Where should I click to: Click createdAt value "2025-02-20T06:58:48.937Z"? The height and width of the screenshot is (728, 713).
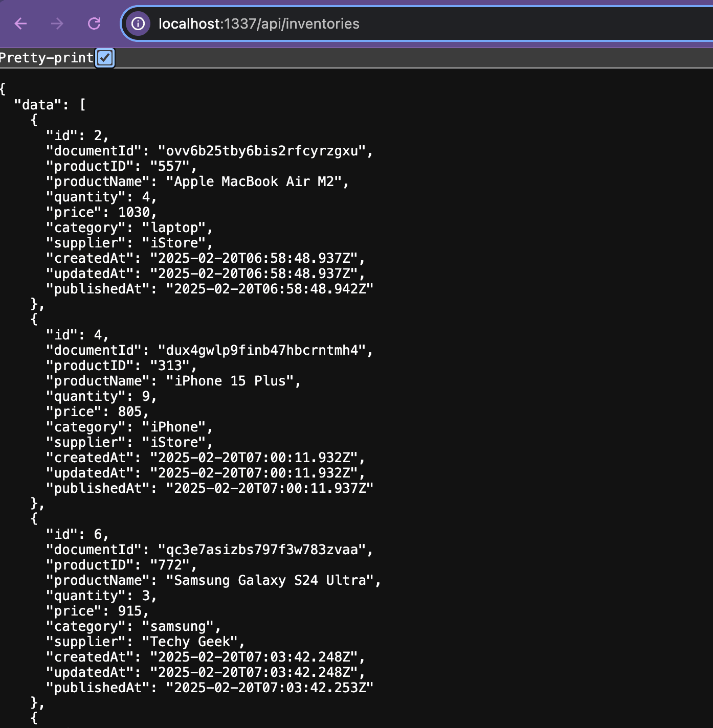[254, 258]
